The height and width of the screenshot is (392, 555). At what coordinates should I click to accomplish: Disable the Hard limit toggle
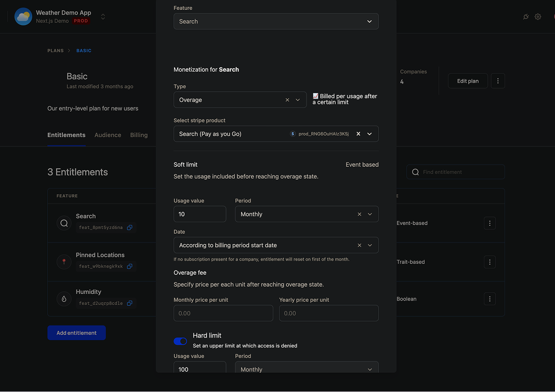(x=180, y=341)
